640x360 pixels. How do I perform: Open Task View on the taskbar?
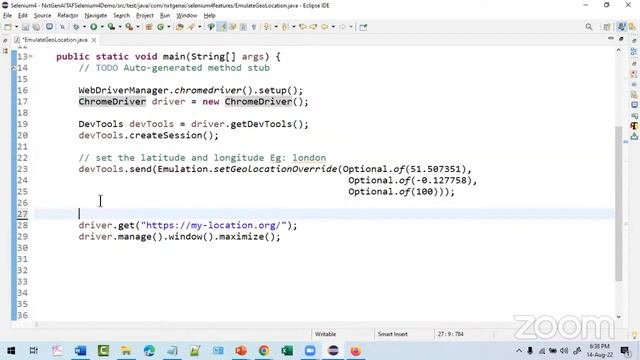coord(34,351)
